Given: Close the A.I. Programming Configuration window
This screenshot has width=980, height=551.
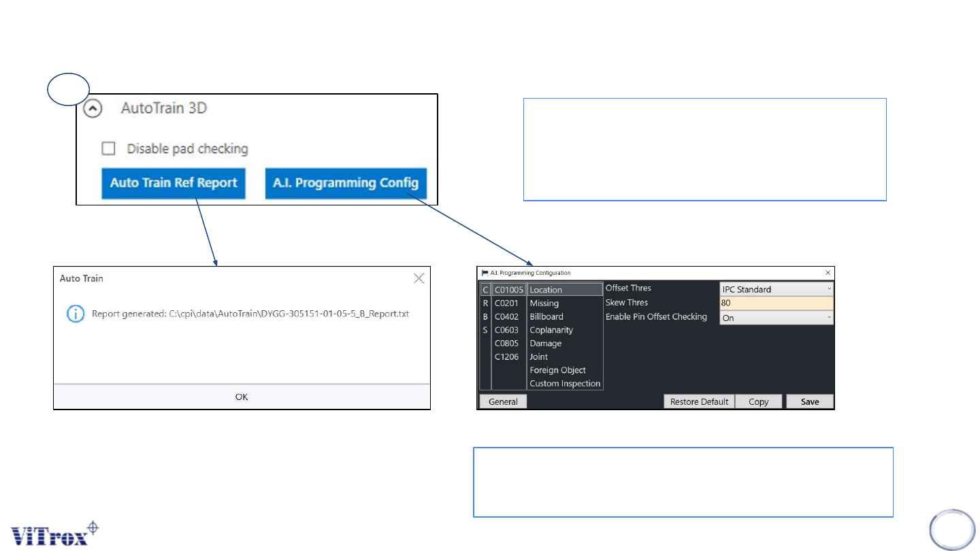Looking at the screenshot, I should pos(827,273).
